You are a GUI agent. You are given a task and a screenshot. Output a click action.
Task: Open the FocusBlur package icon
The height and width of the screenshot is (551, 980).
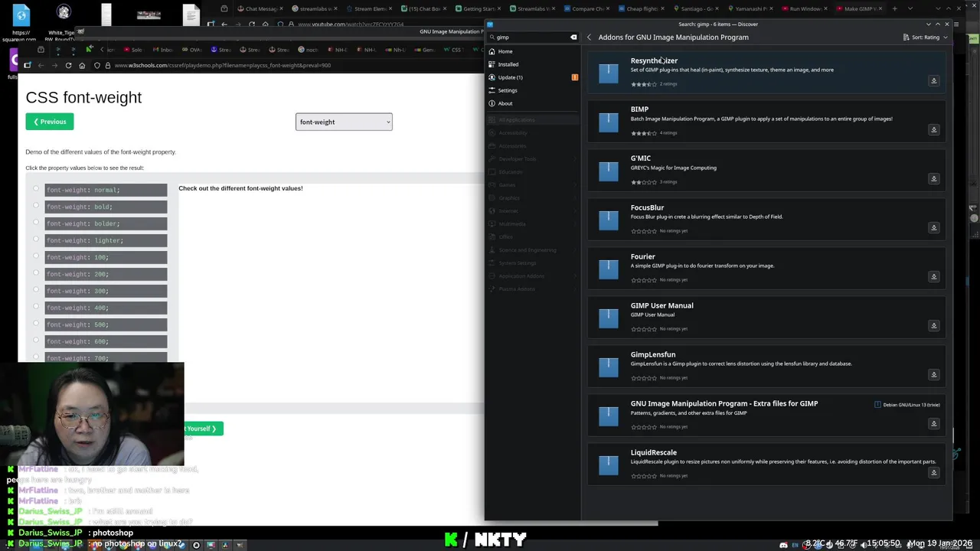tap(609, 220)
